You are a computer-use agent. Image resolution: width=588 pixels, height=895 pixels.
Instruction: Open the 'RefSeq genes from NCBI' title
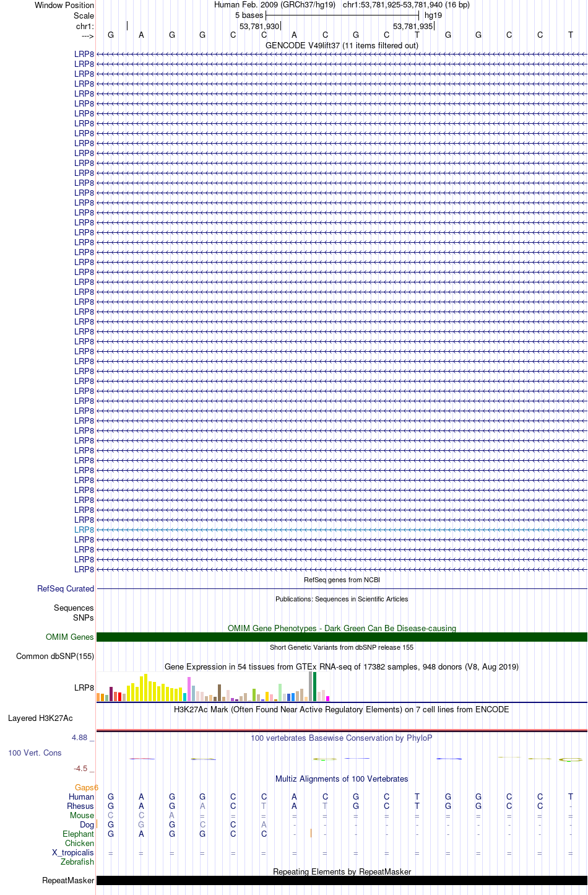pos(342,580)
